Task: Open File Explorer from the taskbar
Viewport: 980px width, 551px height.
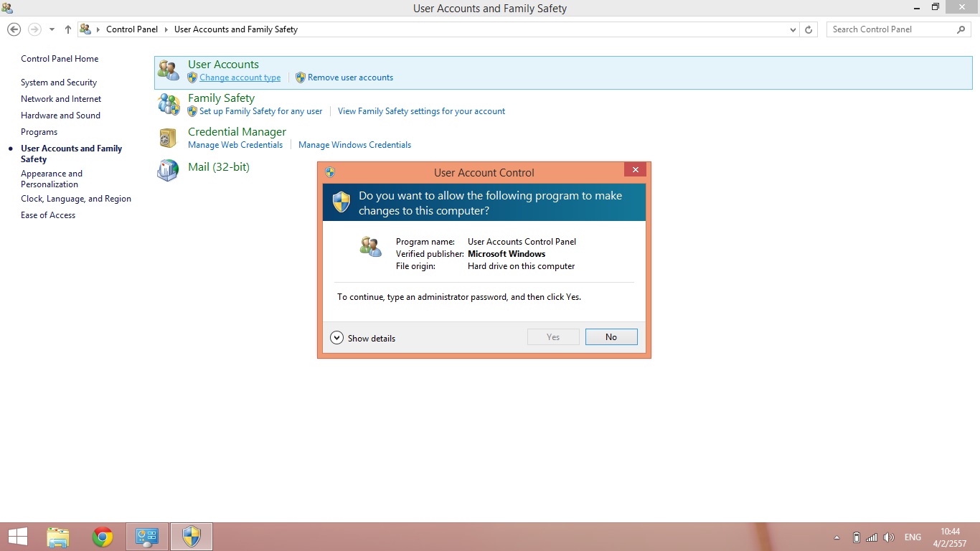Action: pos(58,537)
